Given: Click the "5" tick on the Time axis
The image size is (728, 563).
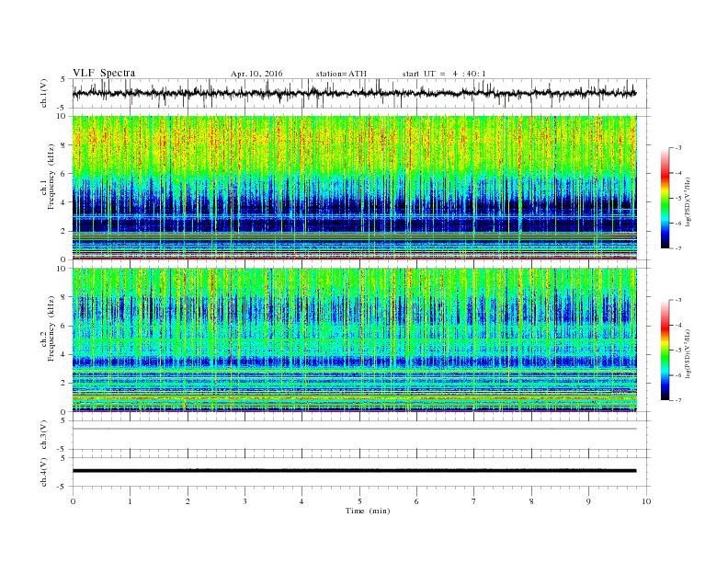Looking at the screenshot, I should pyautogui.click(x=359, y=501).
